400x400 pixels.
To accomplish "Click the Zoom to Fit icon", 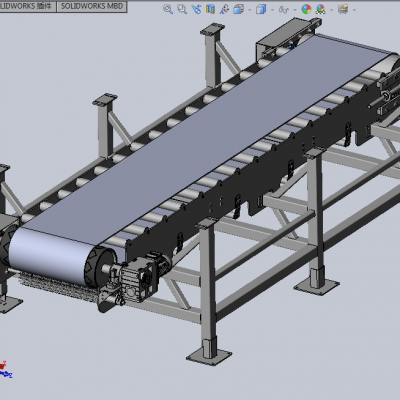I will [168, 9].
